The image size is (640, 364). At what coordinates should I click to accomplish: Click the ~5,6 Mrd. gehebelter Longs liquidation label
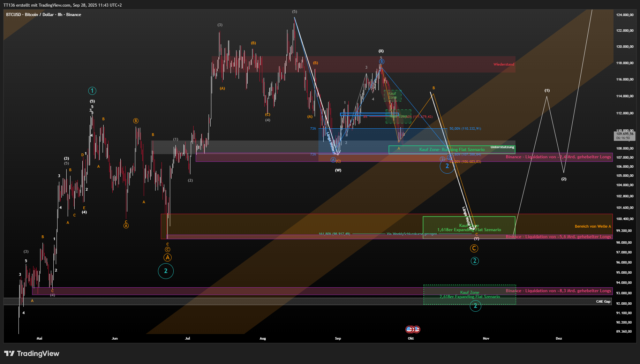(x=558, y=237)
